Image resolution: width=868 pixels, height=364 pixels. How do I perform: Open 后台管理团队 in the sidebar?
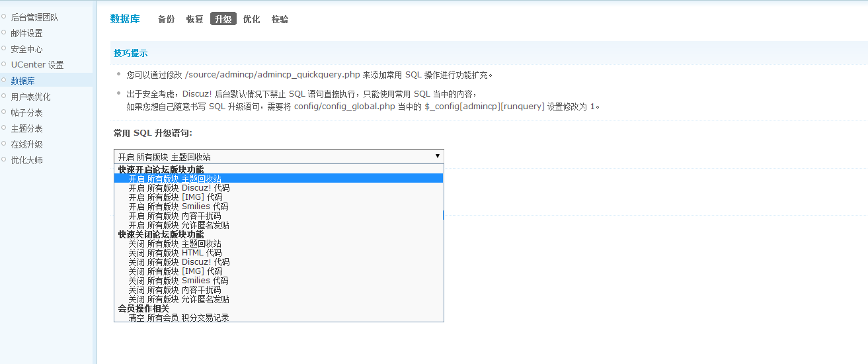(34, 17)
